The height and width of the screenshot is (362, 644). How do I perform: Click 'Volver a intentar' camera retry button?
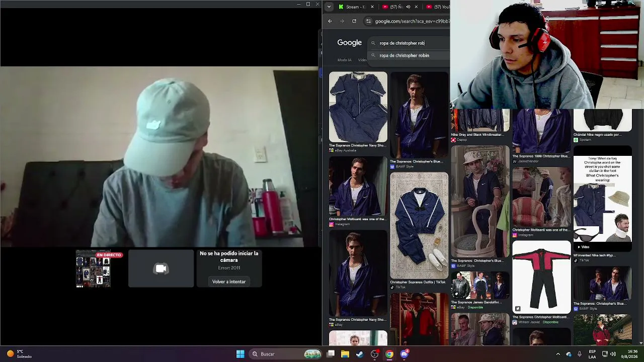pos(229,282)
